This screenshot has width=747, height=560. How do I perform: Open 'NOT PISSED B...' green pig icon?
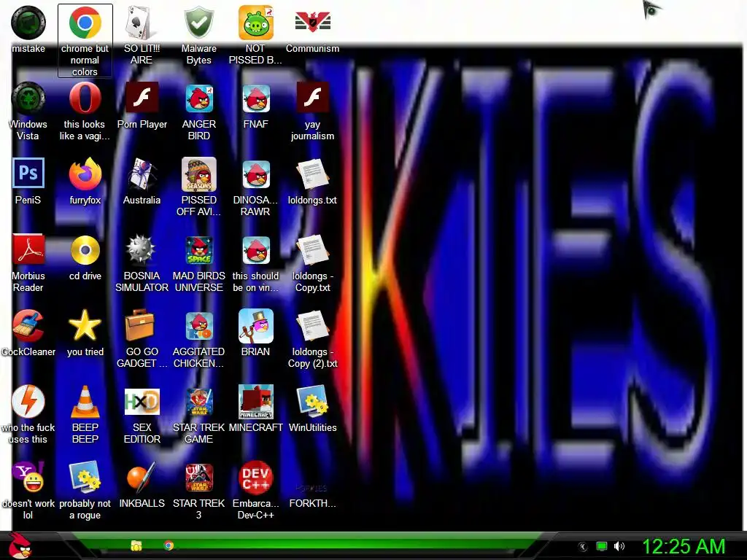coord(256,23)
